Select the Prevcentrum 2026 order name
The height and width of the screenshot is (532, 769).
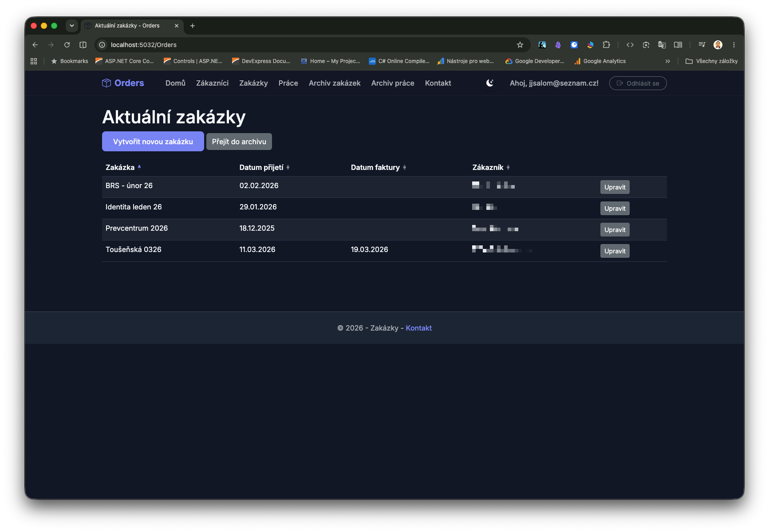click(137, 228)
